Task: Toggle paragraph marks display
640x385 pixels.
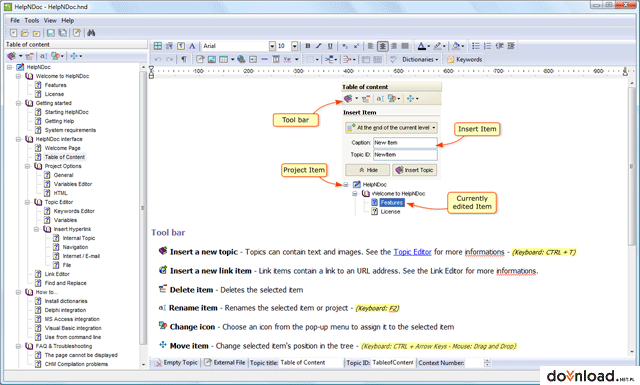Action: tap(184, 60)
